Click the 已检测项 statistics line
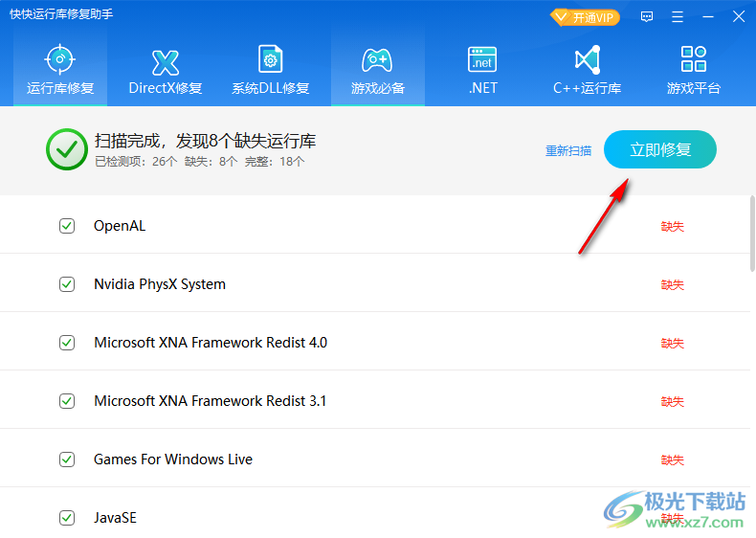756x538 pixels. click(200, 162)
